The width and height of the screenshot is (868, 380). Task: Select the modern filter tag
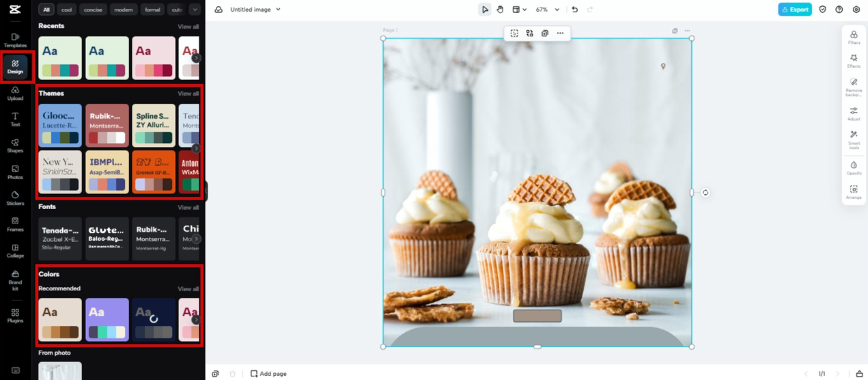(124, 10)
